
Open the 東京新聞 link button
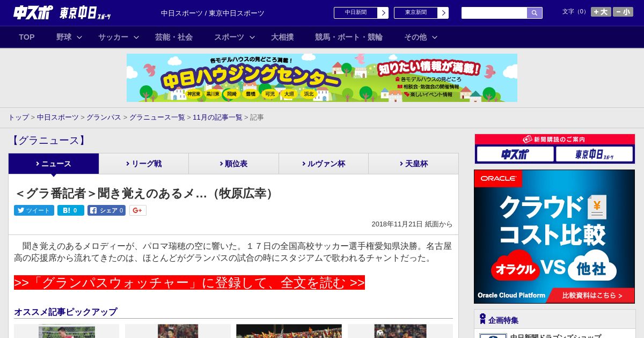coord(421,13)
